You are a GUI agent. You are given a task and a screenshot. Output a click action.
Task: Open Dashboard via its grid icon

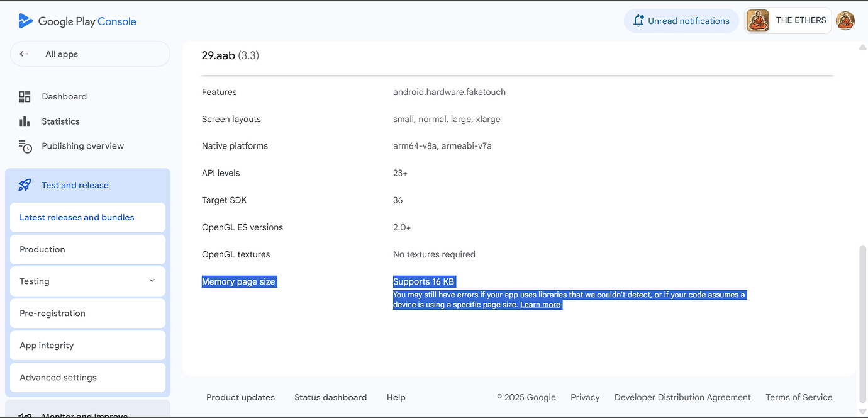25,96
